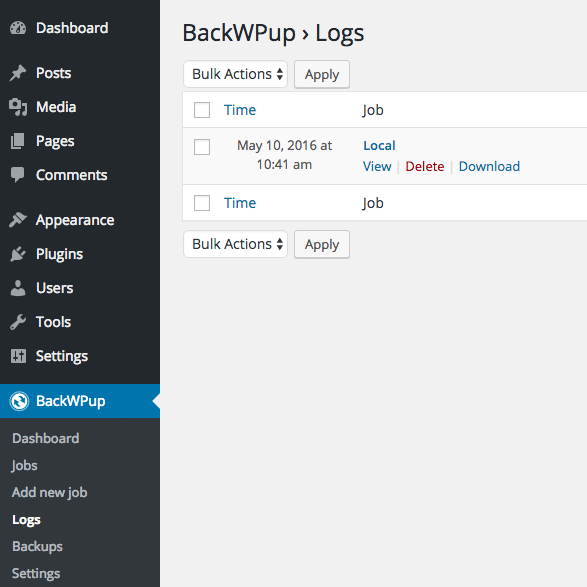Image resolution: width=587 pixels, height=587 pixels.
Task: Click the Dashboard gauge icon in sidebar
Action: (18, 28)
